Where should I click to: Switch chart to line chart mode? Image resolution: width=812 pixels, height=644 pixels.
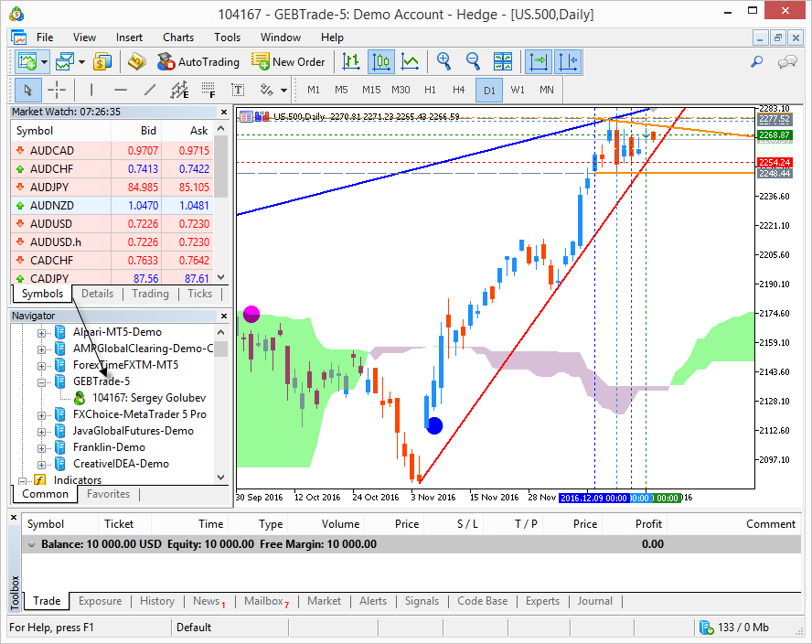pyautogui.click(x=411, y=61)
